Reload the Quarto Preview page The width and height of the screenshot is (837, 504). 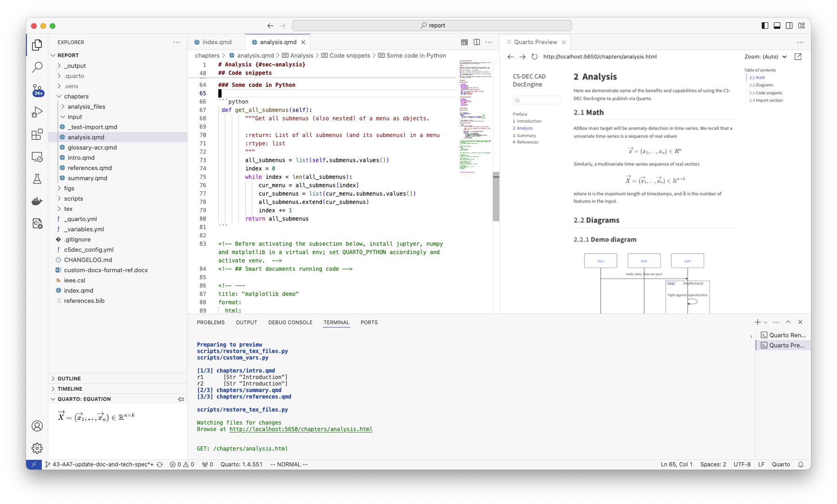click(x=534, y=57)
